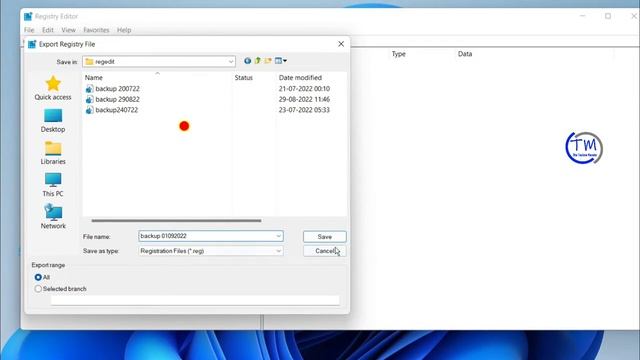This screenshot has height=360, width=640.
Task: Select the file name backup240722
Action: (116, 110)
